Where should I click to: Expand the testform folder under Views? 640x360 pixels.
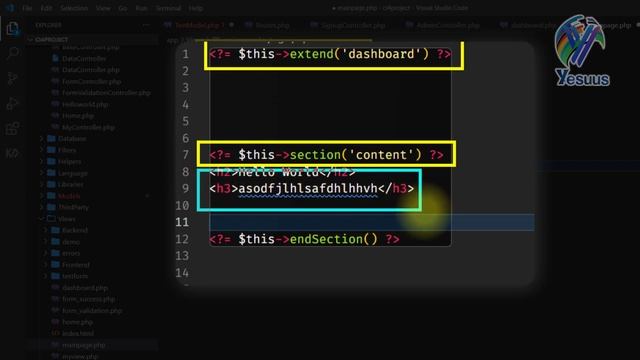(75, 276)
